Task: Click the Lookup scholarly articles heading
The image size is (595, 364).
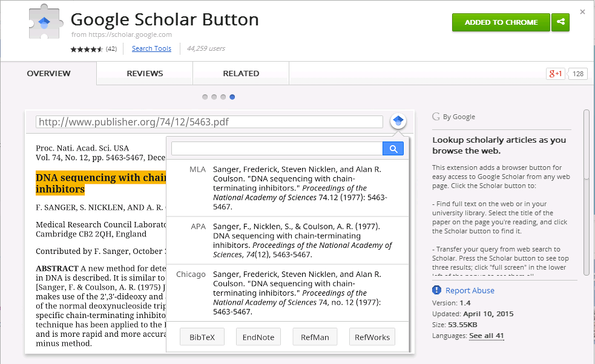Action: coord(499,145)
